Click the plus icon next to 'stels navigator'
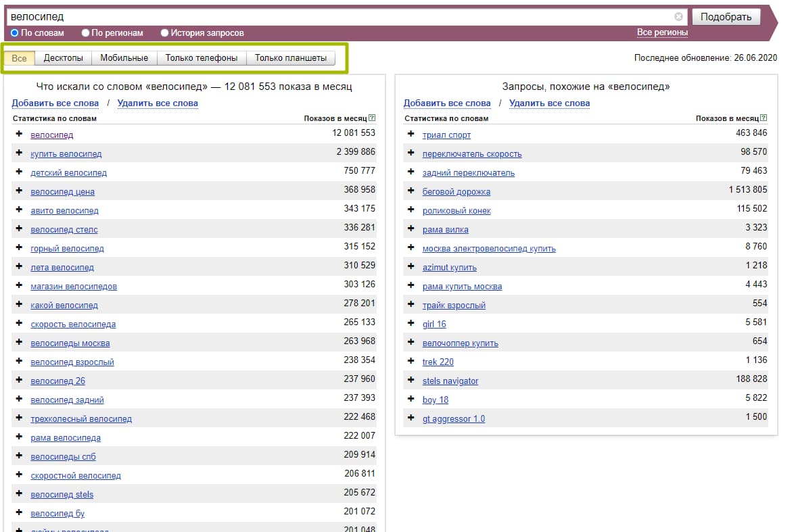Screen dimensions: 796x532 [x=411, y=381]
